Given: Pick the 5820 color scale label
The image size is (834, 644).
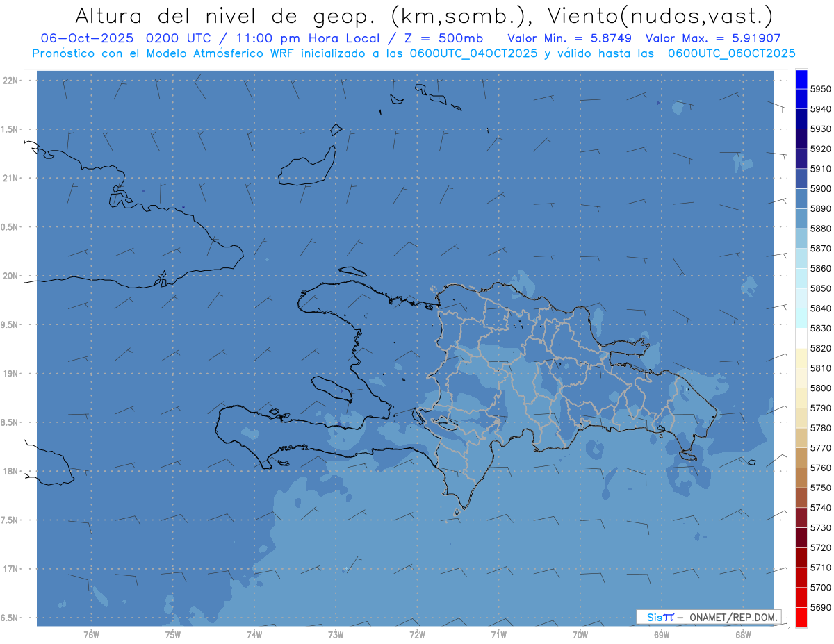Looking at the screenshot, I should point(820,348).
